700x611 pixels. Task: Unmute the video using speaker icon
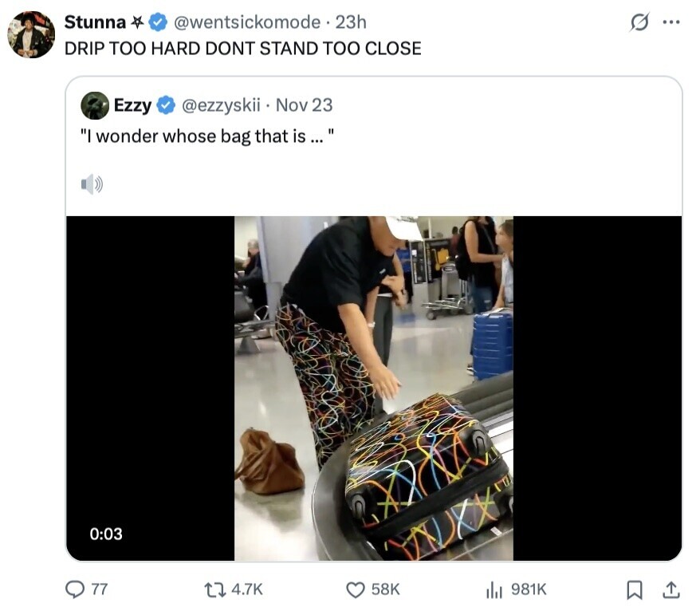[92, 185]
